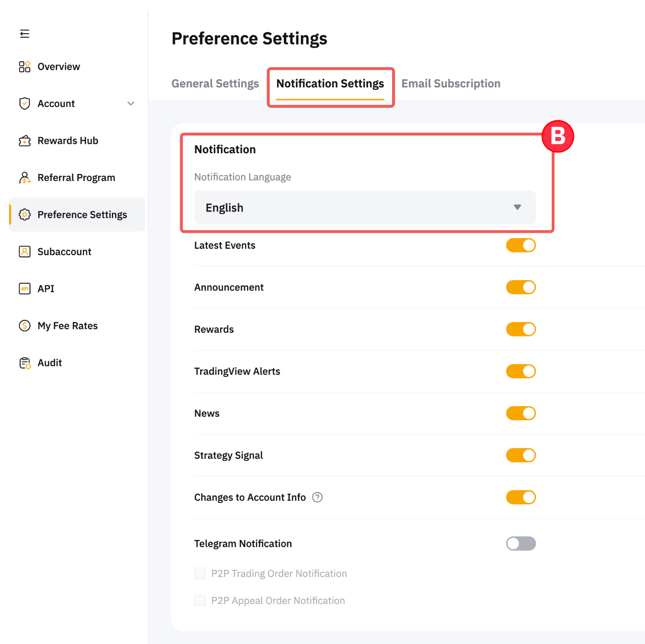Click the Referral Program person icon
Screen dimensions: 645x644
point(25,178)
